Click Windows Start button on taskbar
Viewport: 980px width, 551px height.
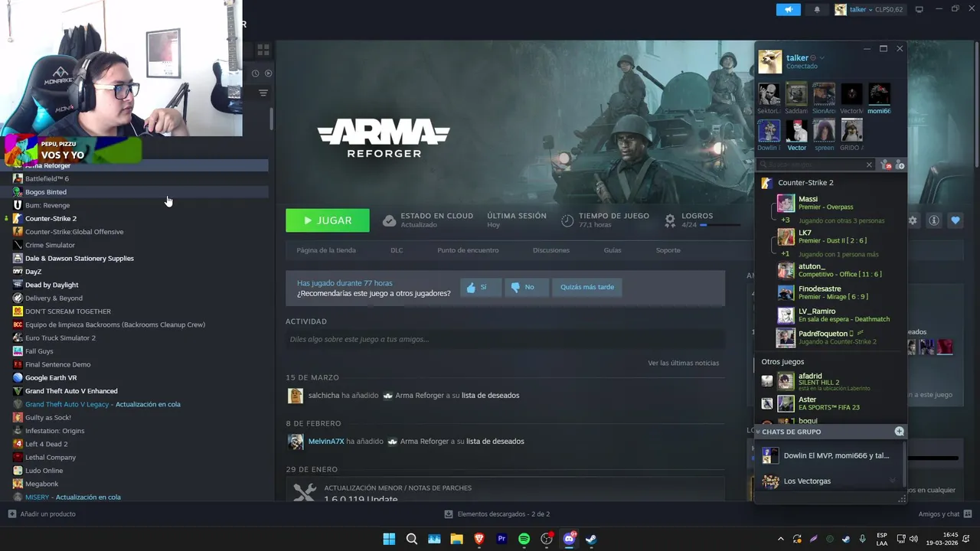[x=389, y=539]
